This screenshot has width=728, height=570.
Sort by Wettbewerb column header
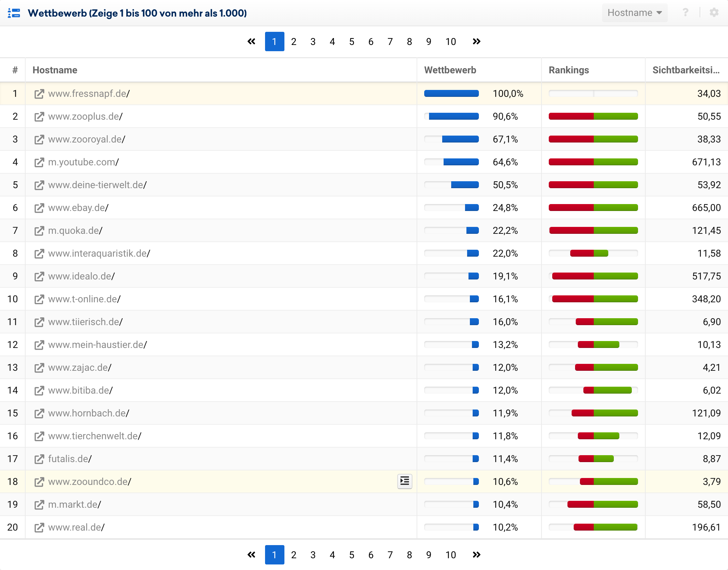(450, 70)
